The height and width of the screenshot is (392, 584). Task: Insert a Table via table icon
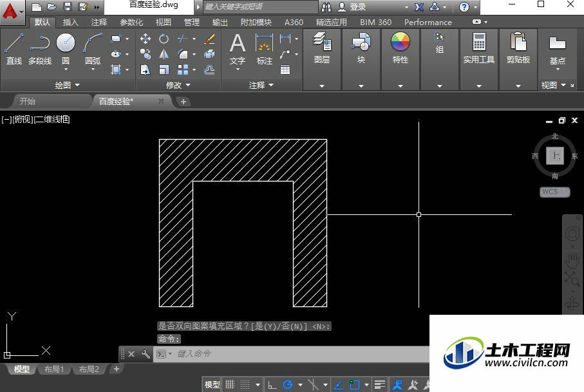[x=285, y=70]
